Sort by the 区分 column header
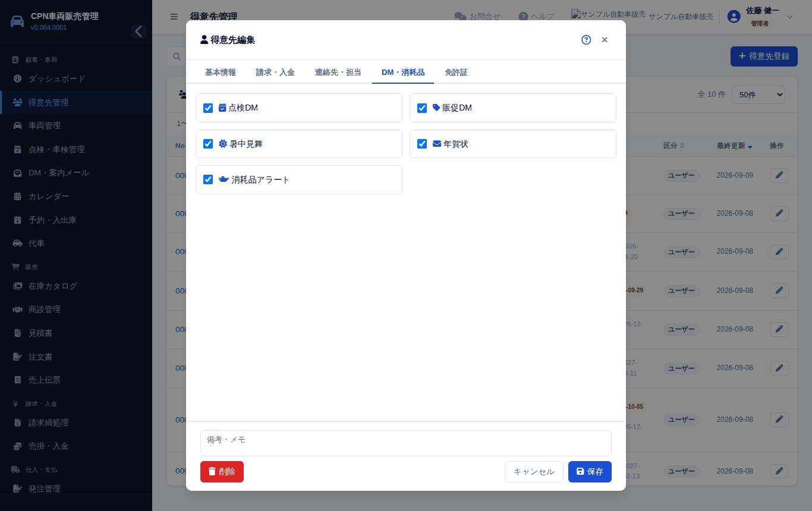Screen dimensions: 812x511 click(673, 146)
